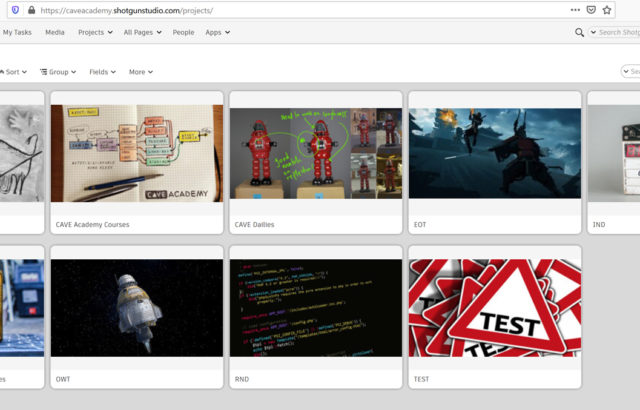This screenshot has width=640, height=410.
Task: Open the CAVE Academy Courses project thumbnail
Action: click(x=137, y=154)
